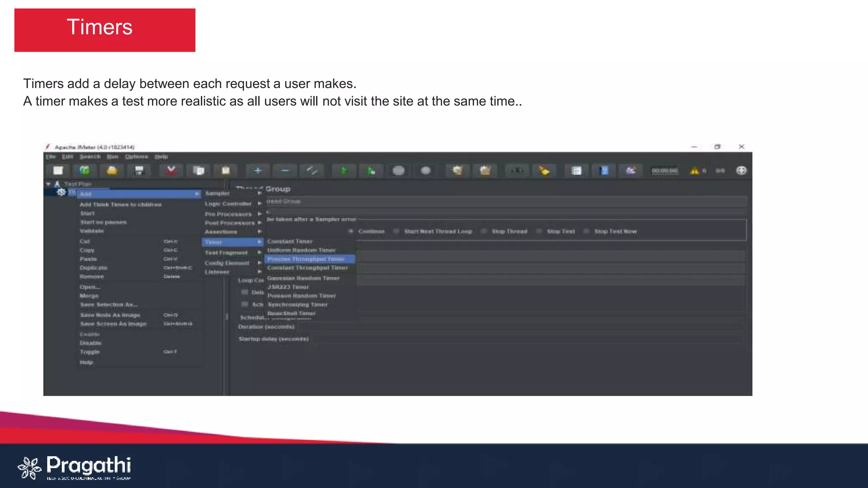Choose Precise Throughput Timer
Screen dimensions: 868x488
310,259
